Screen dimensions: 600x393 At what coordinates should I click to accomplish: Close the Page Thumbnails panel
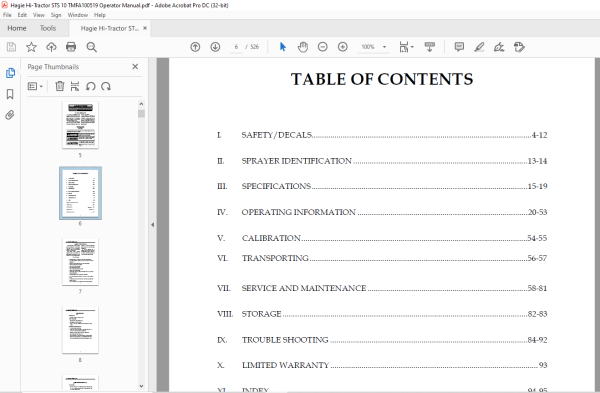click(135, 67)
